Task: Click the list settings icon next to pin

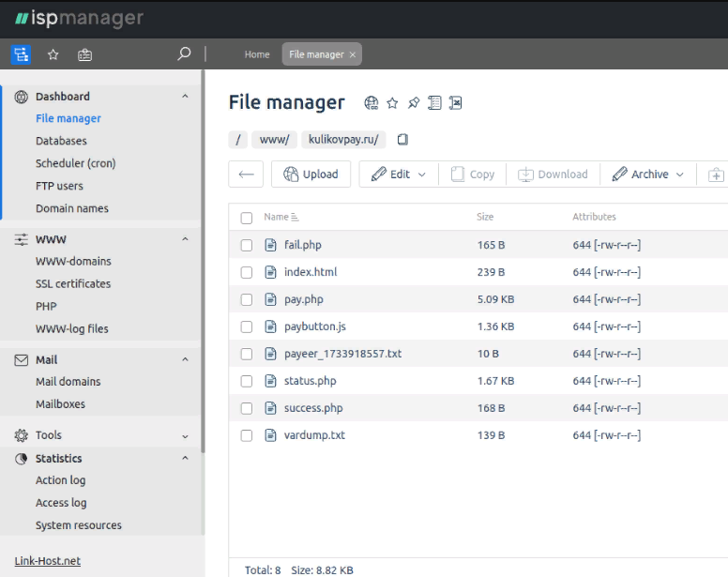Action: tap(434, 102)
